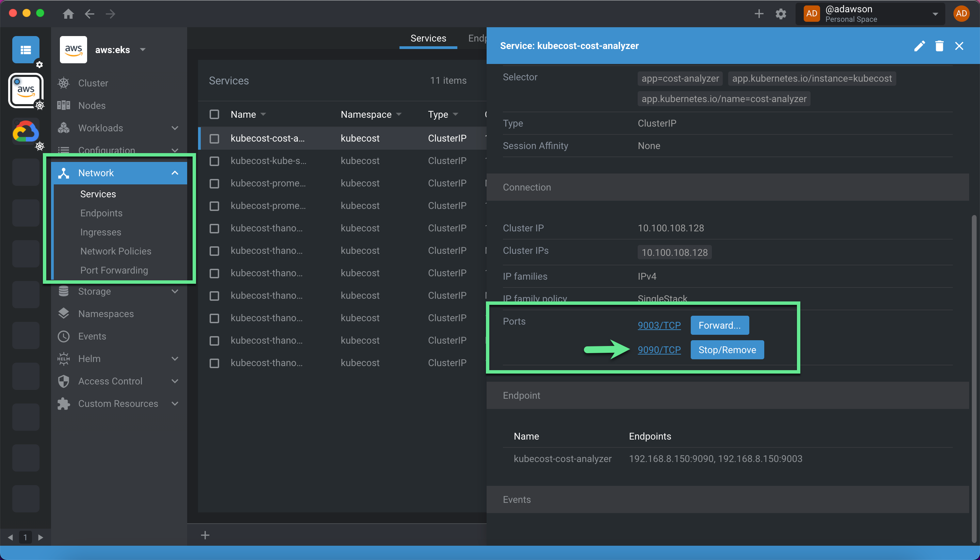Click the Network section icon in sidebar
The image size is (980, 560).
coord(65,172)
